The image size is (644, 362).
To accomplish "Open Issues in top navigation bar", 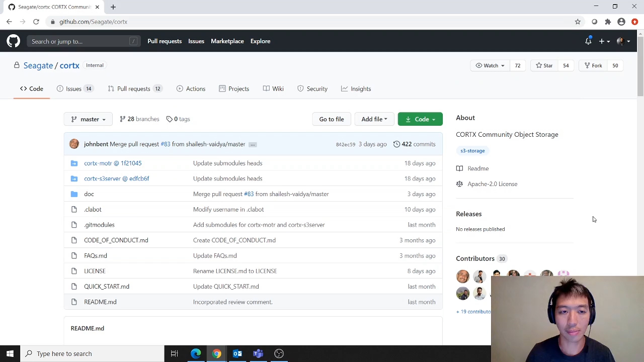I will pos(196,41).
